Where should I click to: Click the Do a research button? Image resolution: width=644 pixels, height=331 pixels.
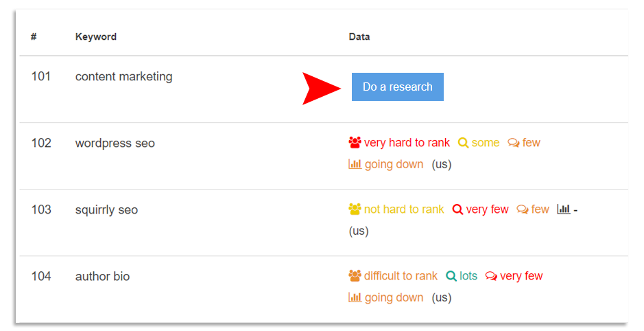coord(397,87)
